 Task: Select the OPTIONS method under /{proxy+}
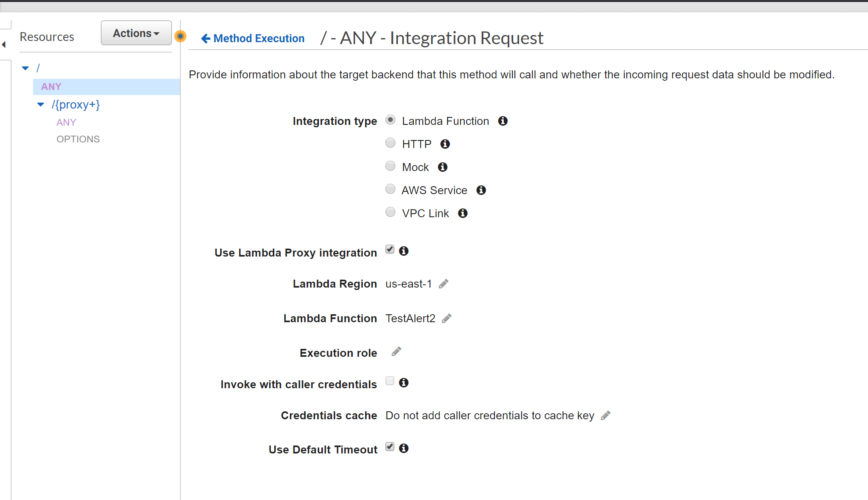pos(78,139)
